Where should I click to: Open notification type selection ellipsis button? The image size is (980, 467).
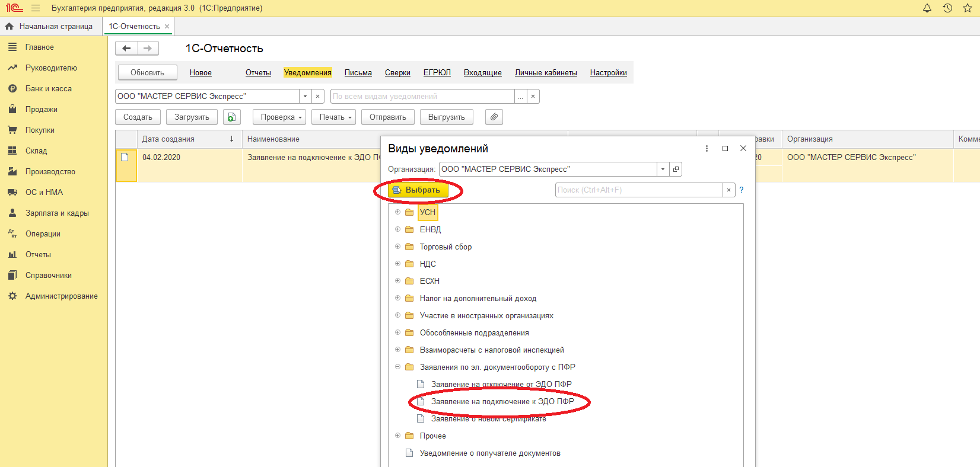click(x=520, y=96)
